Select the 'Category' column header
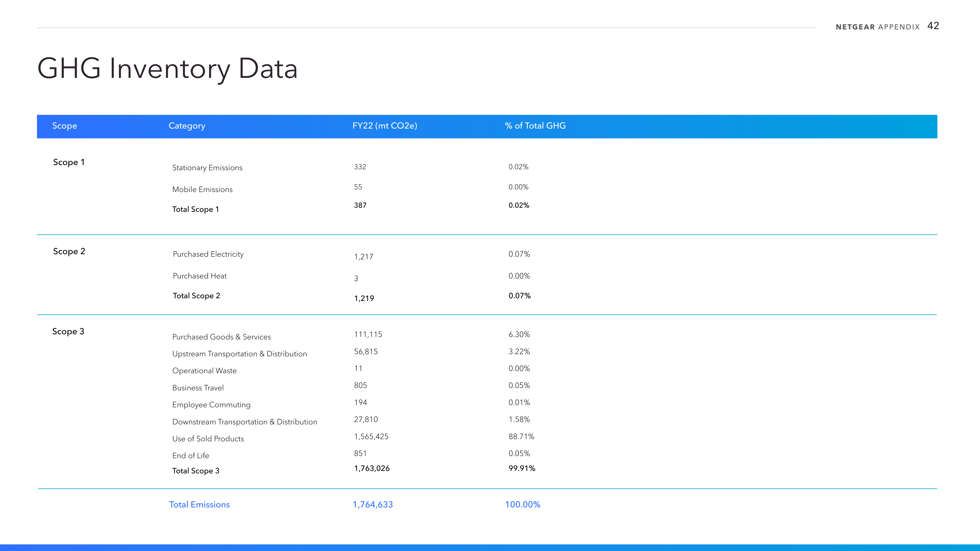 (187, 126)
